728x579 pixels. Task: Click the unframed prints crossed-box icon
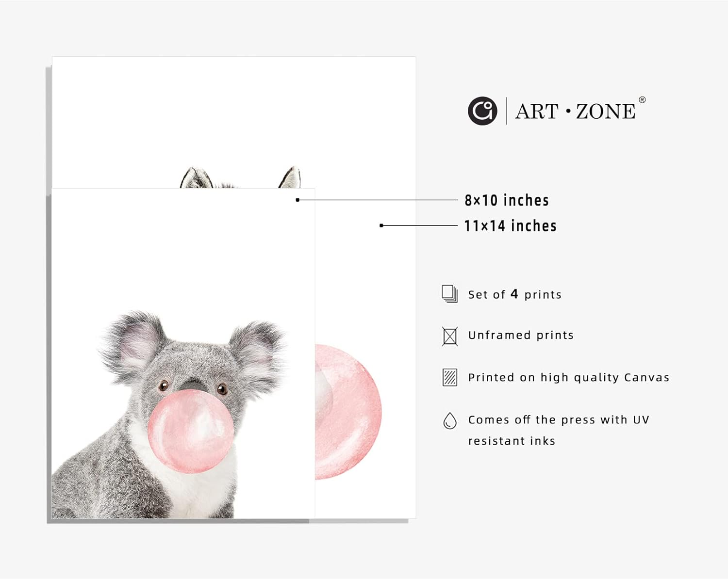coord(450,336)
